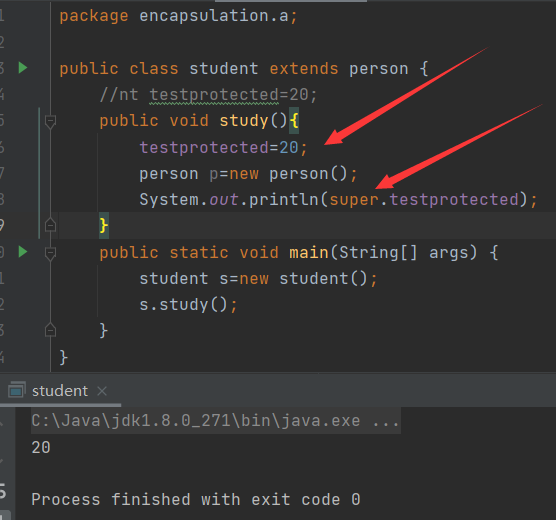Collapse fold marker at study() closing brace
Image resolution: width=556 pixels, height=520 pixels.
point(50,225)
